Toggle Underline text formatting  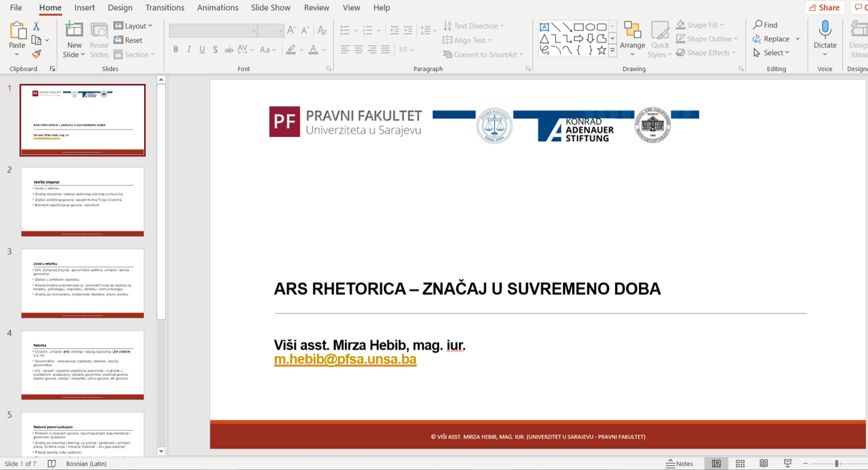202,49
